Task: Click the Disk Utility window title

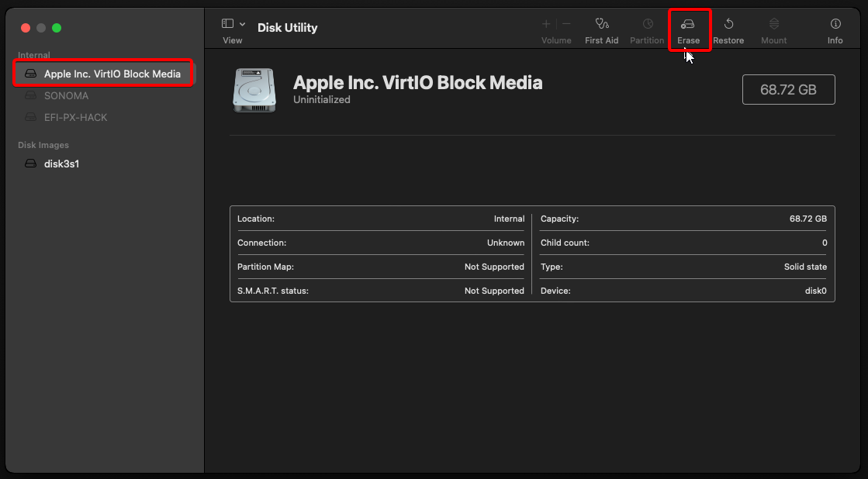Action: (287, 28)
